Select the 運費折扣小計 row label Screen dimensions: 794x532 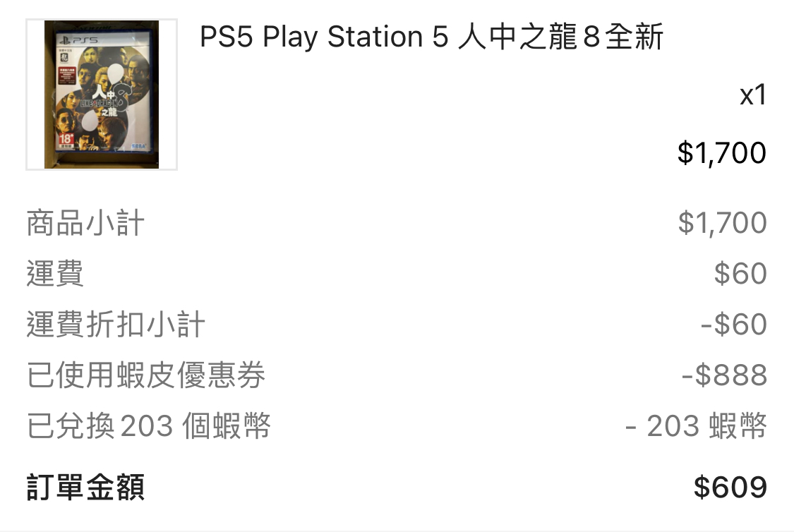pos(116,324)
